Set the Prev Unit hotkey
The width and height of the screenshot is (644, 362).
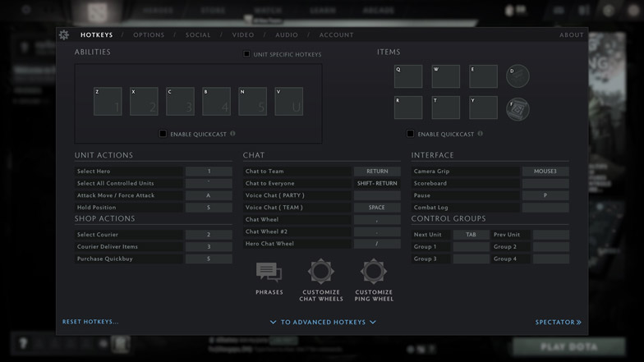coord(550,235)
